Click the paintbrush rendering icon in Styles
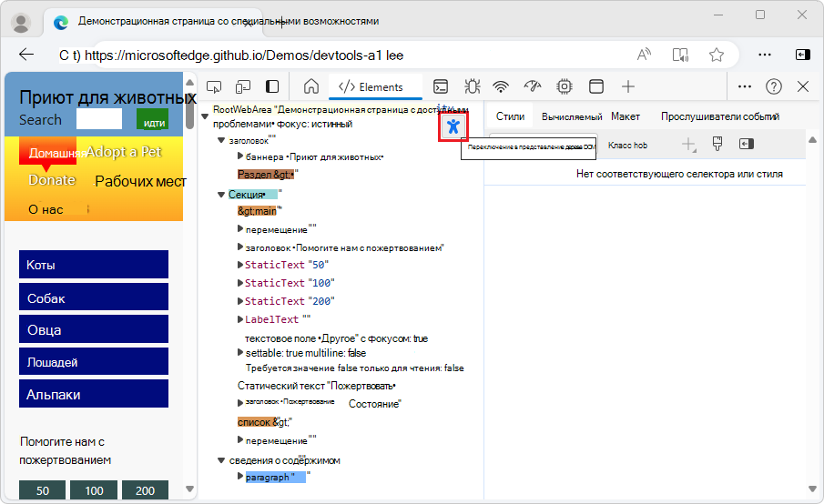This screenshot has height=504, width=824. 717,144
